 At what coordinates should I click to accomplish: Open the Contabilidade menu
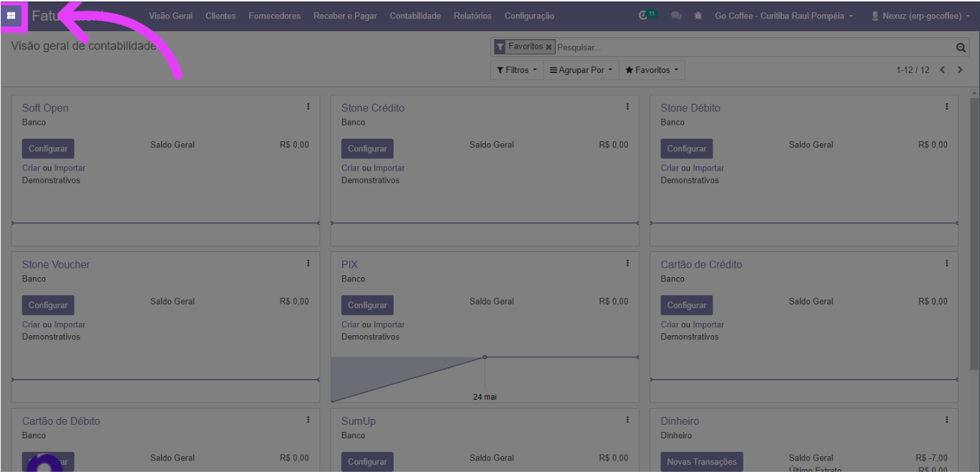(415, 16)
